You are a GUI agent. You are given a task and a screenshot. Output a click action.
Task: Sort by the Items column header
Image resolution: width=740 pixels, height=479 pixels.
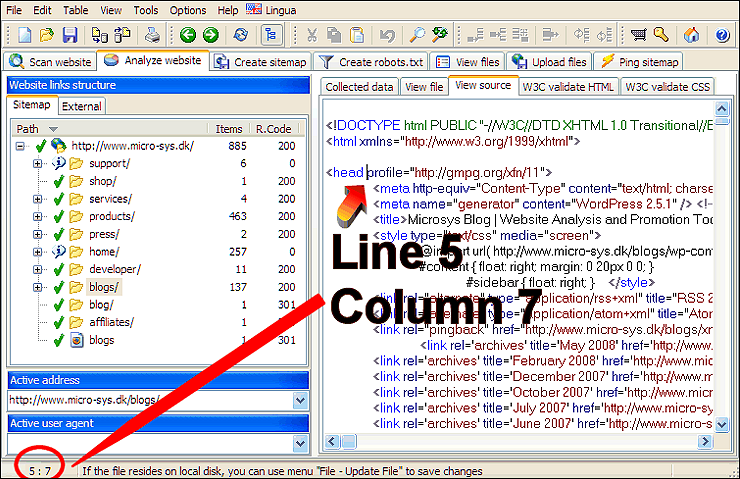[x=228, y=129]
